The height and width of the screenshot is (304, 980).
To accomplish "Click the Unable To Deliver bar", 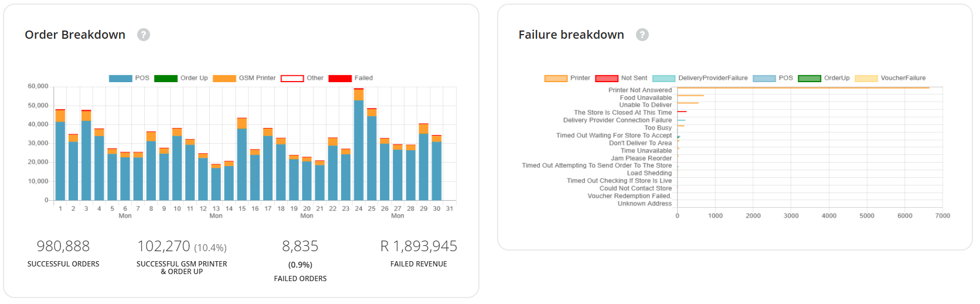I will pyautogui.click(x=688, y=103).
